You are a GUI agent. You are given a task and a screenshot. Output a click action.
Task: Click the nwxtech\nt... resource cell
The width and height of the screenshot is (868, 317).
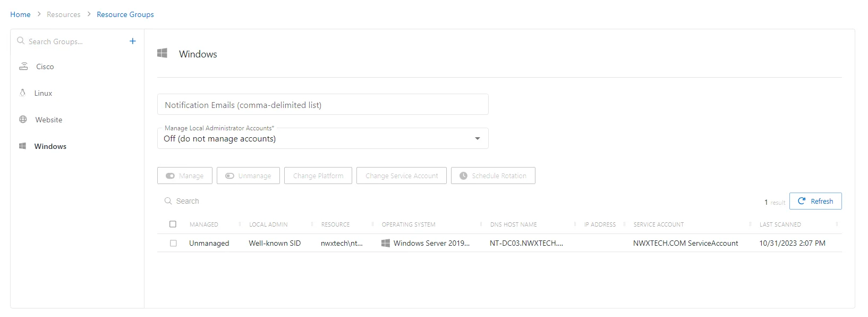tap(342, 243)
